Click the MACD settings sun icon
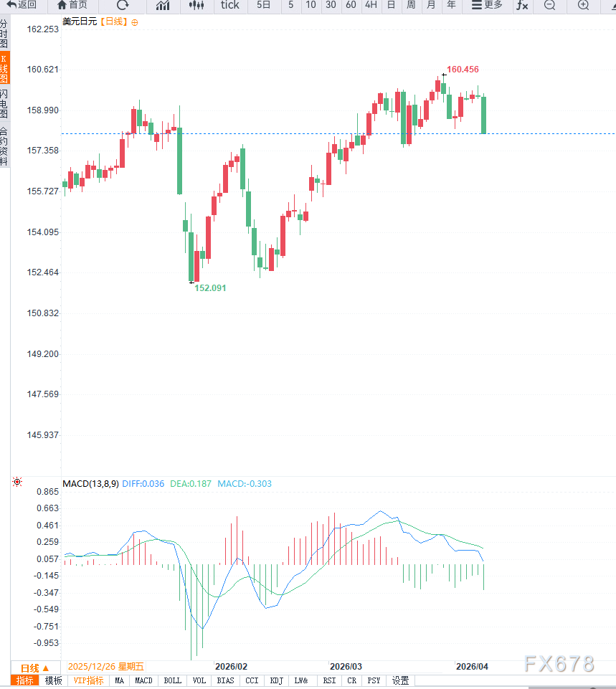The height and width of the screenshot is (689, 616). pyautogui.click(x=17, y=483)
